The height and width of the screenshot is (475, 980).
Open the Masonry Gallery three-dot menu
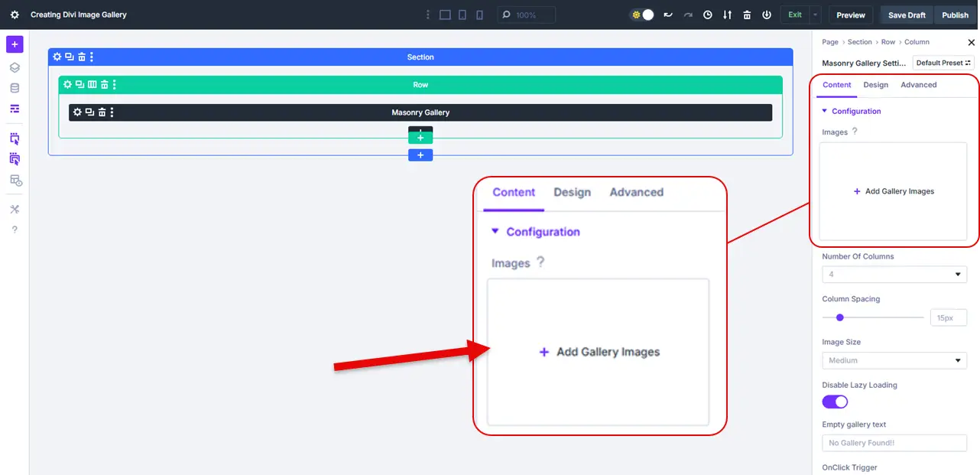click(112, 112)
